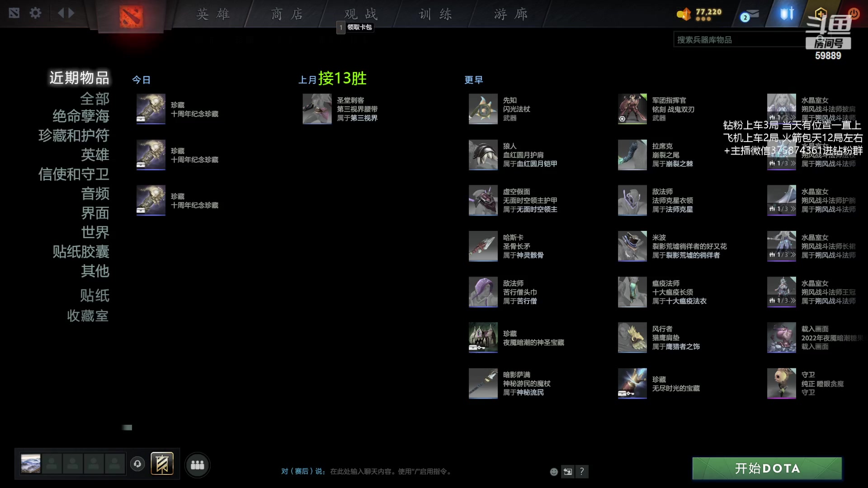The image size is (868, 488).
Task: Select the 绝命孽海 category
Action: click(x=80, y=116)
